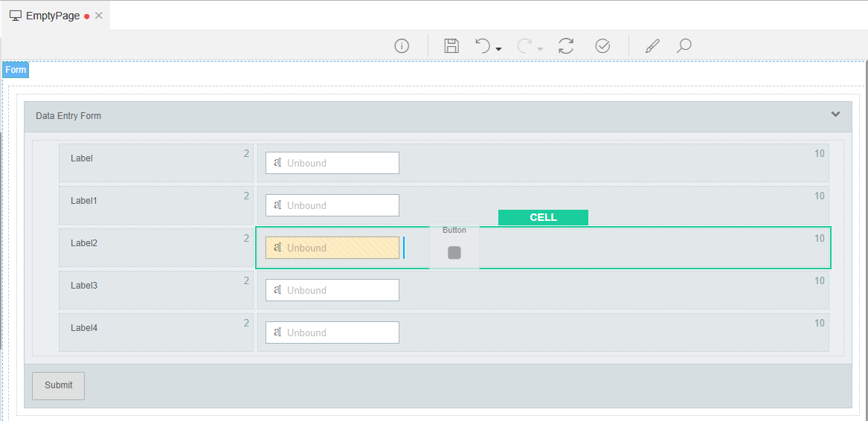Switch to the EmptyPage tab
The height and width of the screenshot is (421, 868).
click(52, 16)
